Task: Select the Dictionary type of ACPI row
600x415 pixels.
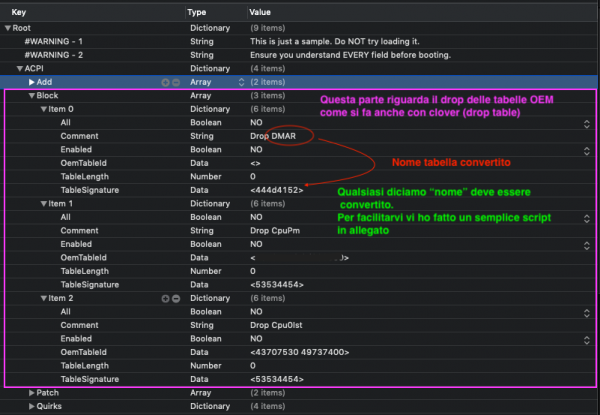Action: point(210,69)
